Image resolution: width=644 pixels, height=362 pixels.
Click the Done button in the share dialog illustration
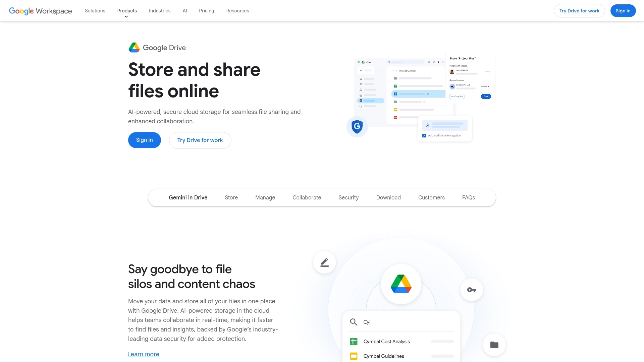click(486, 97)
